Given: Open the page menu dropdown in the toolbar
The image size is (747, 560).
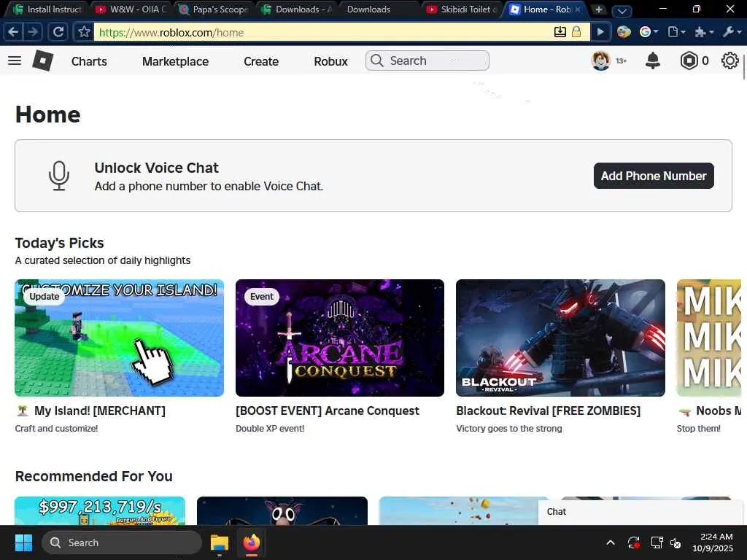Looking at the screenshot, I should pyautogui.click(x=676, y=32).
